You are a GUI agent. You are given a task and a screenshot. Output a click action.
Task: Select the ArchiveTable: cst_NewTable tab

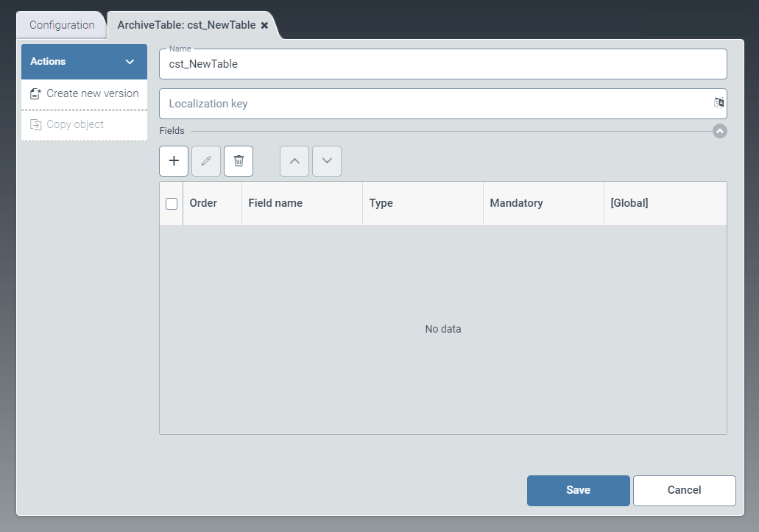pos(186,25)
